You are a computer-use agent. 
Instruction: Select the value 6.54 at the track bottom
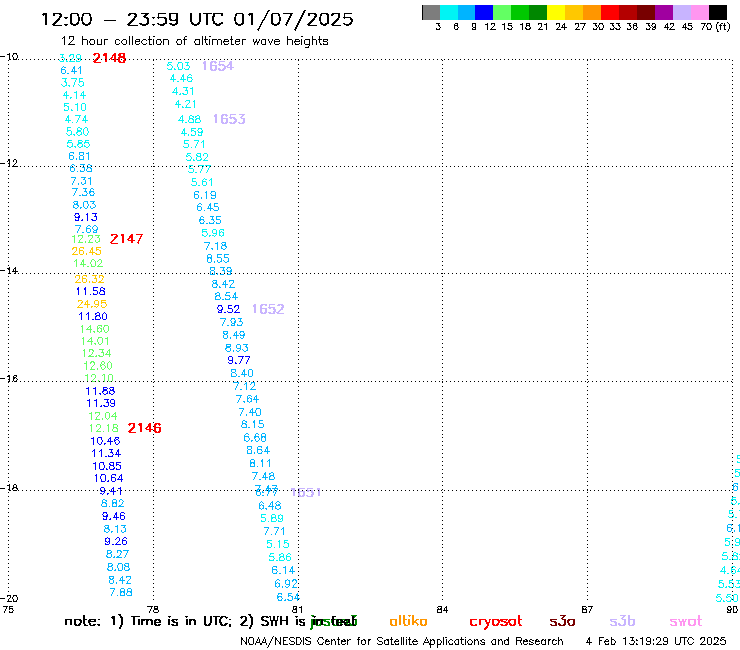point(288,597)
